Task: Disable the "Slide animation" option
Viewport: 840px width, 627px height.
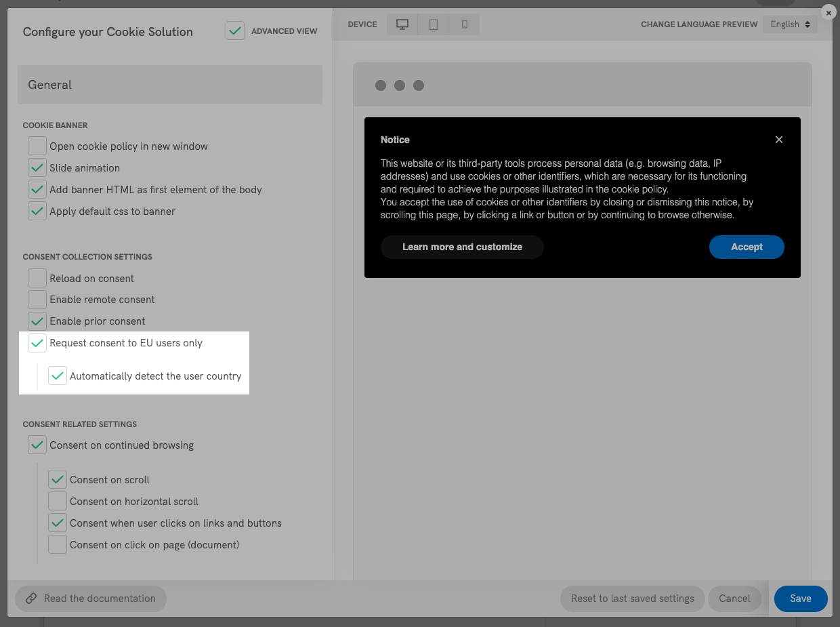Action: [37, 167]
